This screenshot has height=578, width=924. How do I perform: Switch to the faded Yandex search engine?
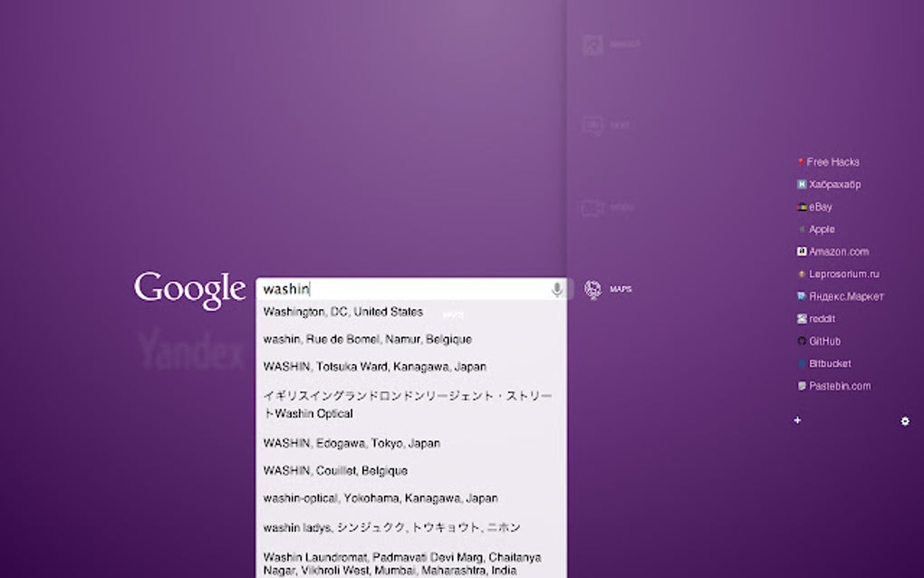[x=190, y=349]
